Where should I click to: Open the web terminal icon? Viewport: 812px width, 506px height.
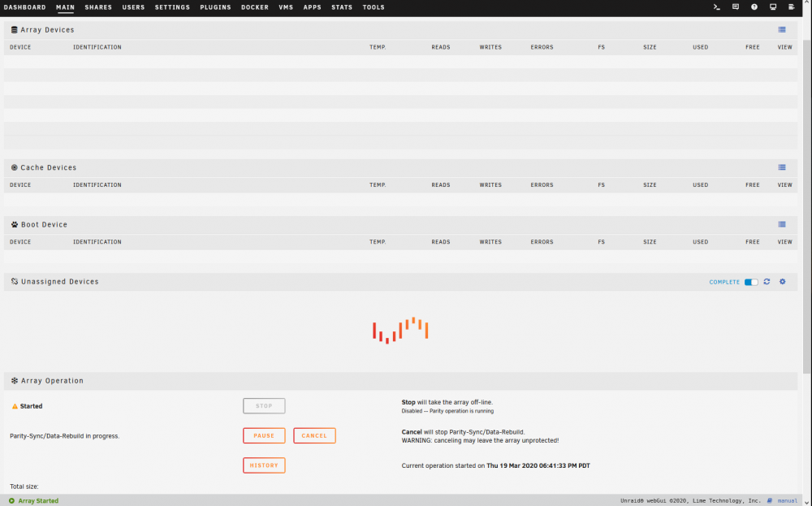(x=717, y=7)
